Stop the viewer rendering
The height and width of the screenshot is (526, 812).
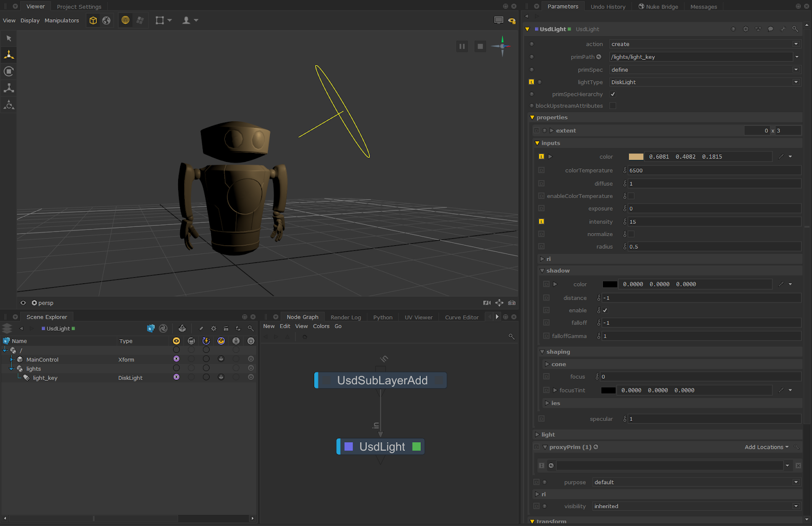click(x=480, y=46)
